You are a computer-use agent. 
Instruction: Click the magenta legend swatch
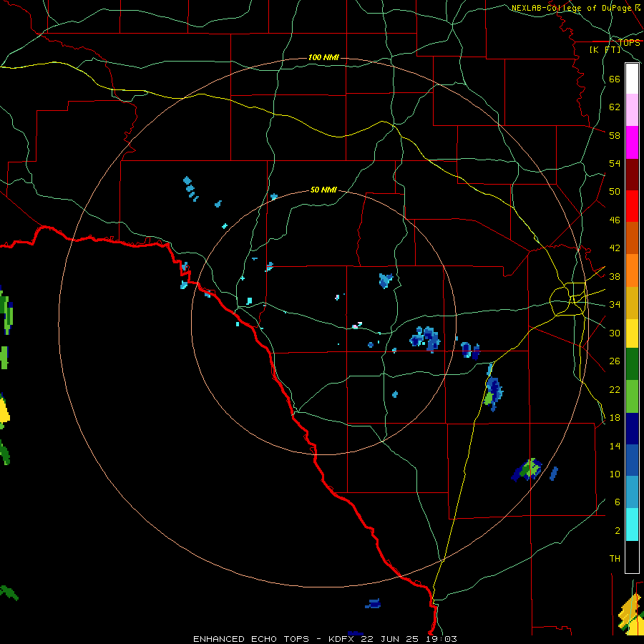coord(632,142)
